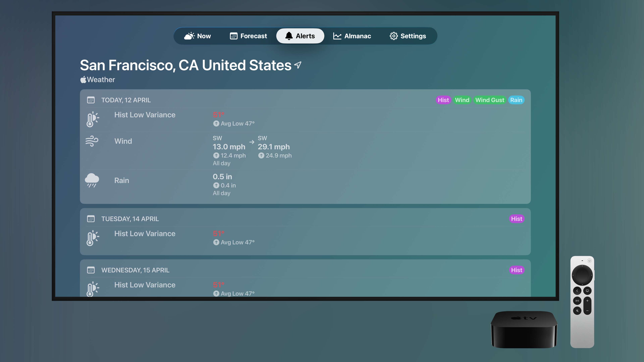Open the Apple Weather attribution link

[x=97, y=79]
